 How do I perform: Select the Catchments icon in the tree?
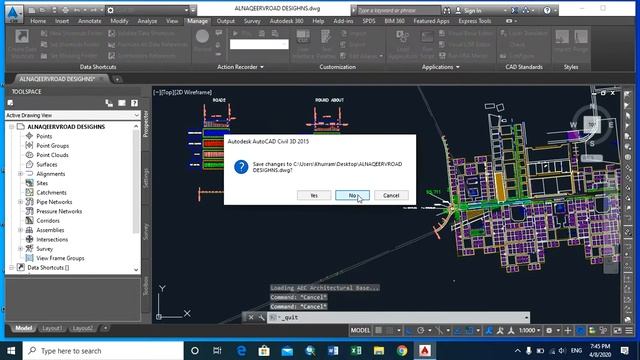[29, 192]
